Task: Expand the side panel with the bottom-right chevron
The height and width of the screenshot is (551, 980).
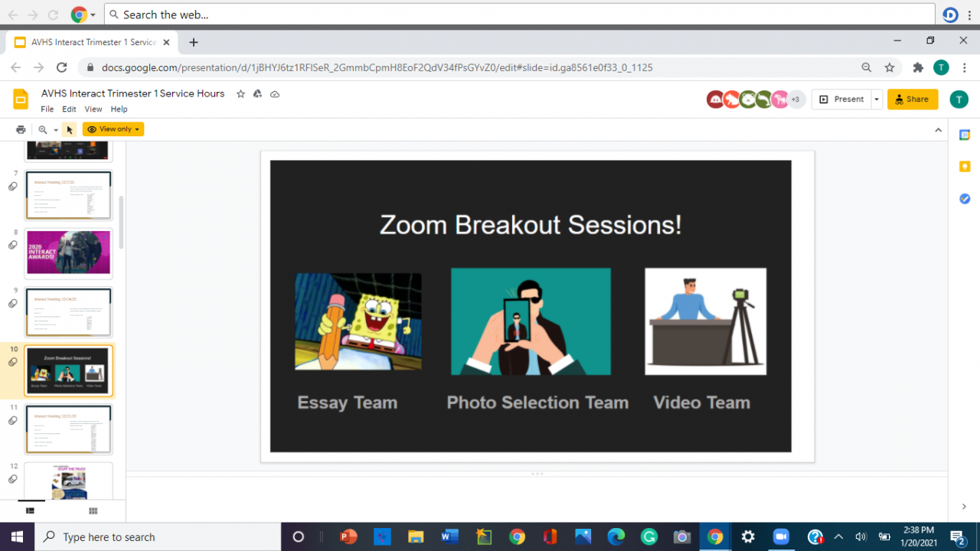Action: (964, 507)
